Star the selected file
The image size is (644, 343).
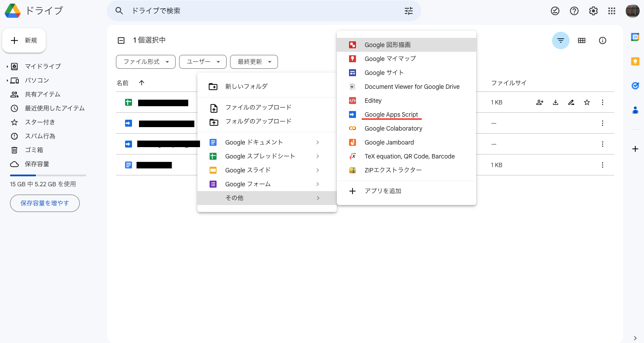coord(586,102)
